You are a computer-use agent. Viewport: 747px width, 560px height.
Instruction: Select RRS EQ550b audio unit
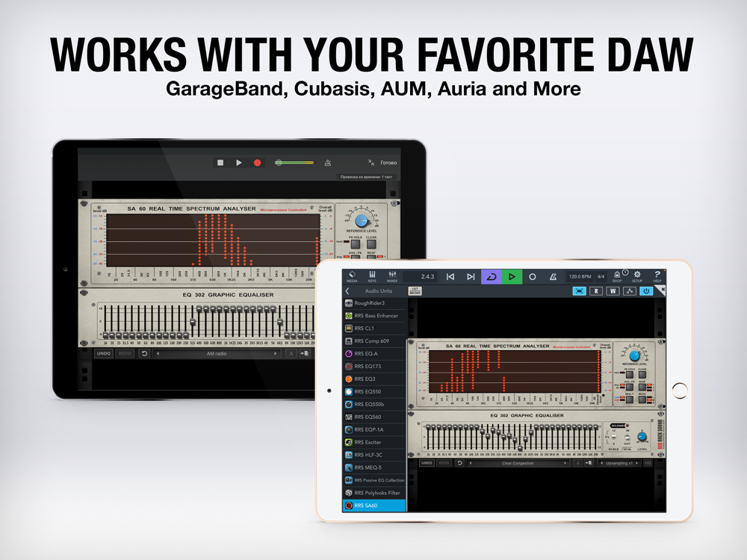[x=374, y=404]
